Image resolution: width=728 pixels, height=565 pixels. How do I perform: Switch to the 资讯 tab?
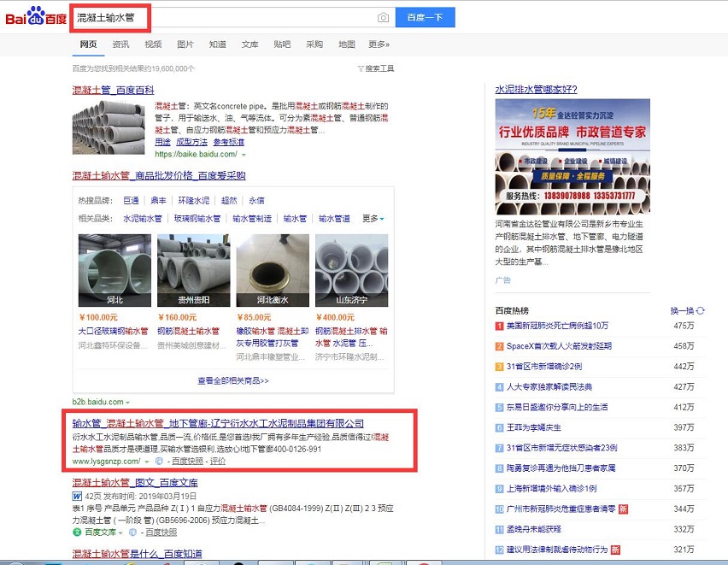tap(120, 44)
